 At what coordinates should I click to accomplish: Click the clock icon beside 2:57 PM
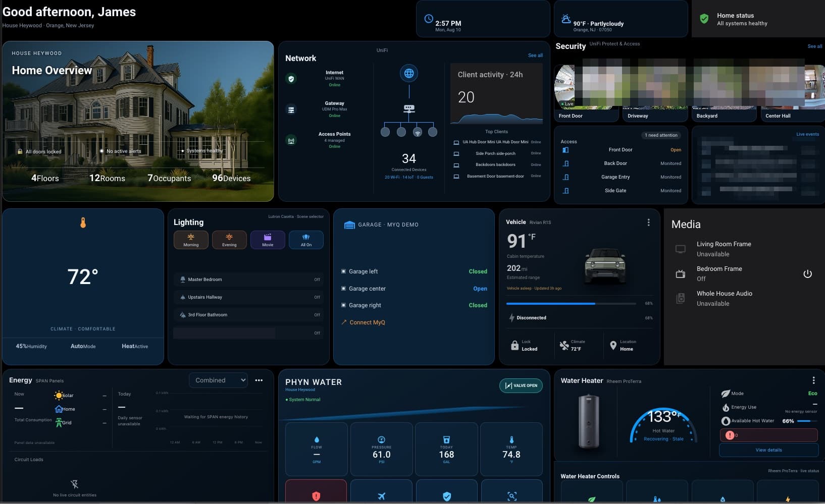coord(429,19)
